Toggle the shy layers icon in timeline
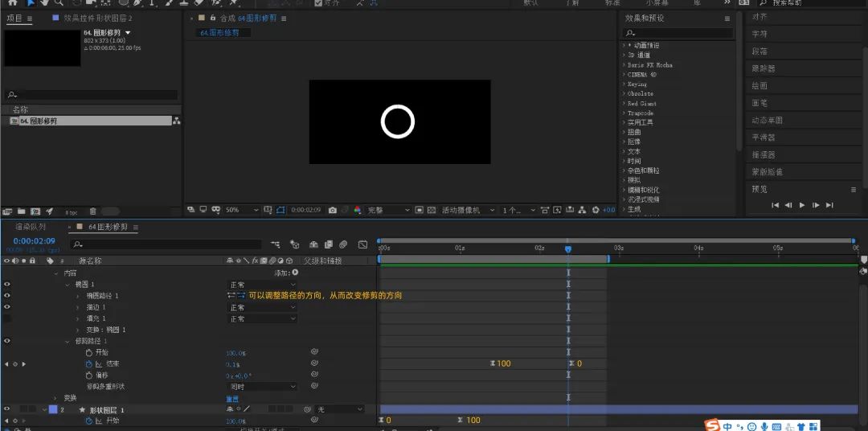The height and width of the screenshot is (431, 868). (x=313, y=244)
